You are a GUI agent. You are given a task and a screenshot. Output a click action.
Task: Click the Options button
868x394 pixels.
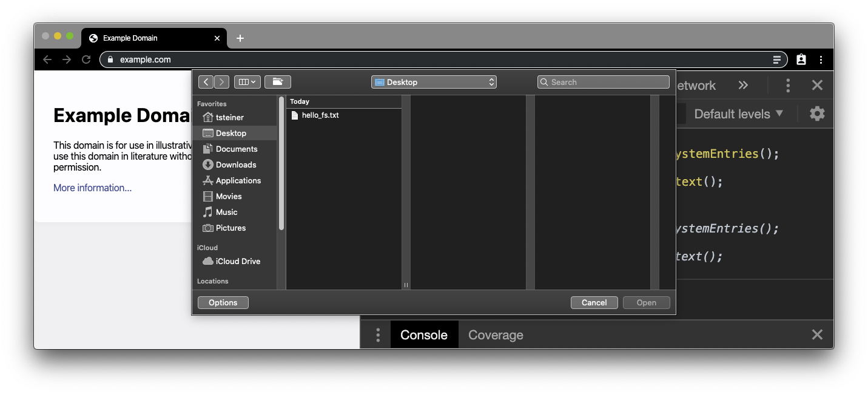point(223,302)
